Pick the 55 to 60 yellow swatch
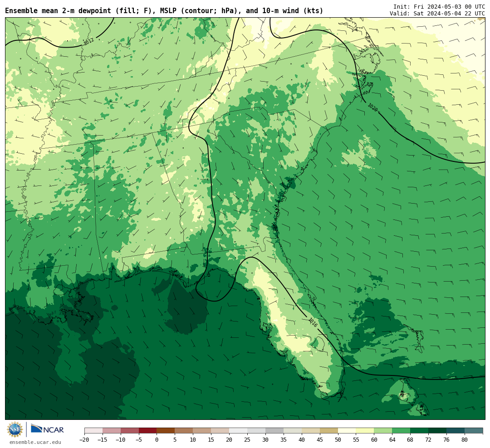This screenshot has width=490, height=448. [x=365, y=431]
